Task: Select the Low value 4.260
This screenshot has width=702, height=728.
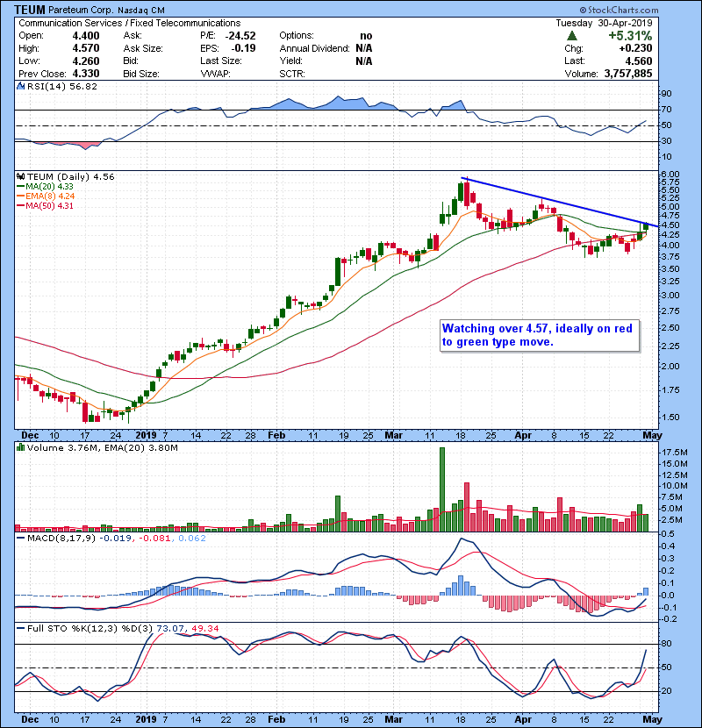Action: [x=86, y=61]
